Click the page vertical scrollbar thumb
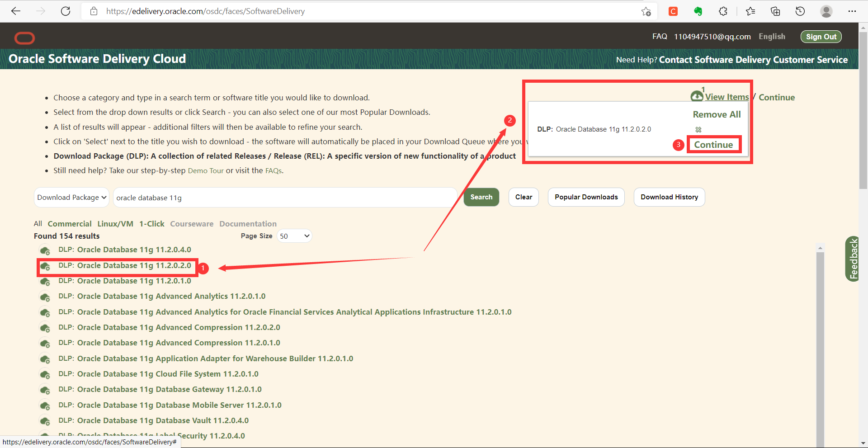The width and height of the screenshot is (868, 448). [x=863, y=110]
